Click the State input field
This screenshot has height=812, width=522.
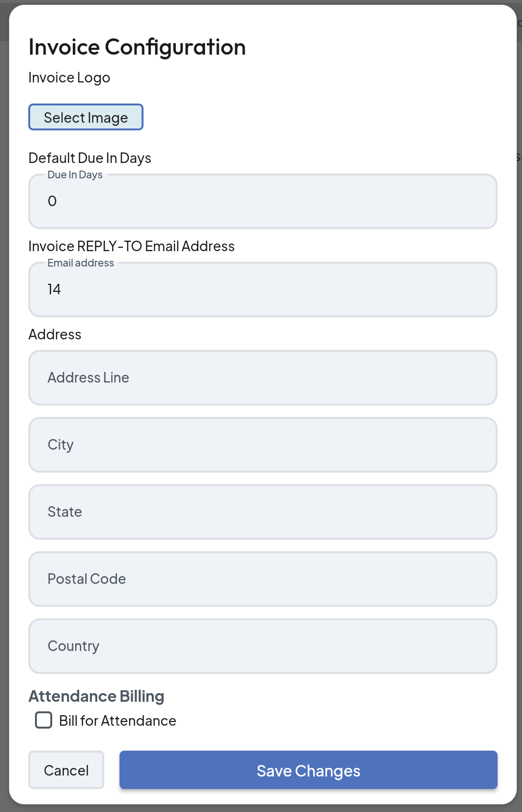coord(262,512)
